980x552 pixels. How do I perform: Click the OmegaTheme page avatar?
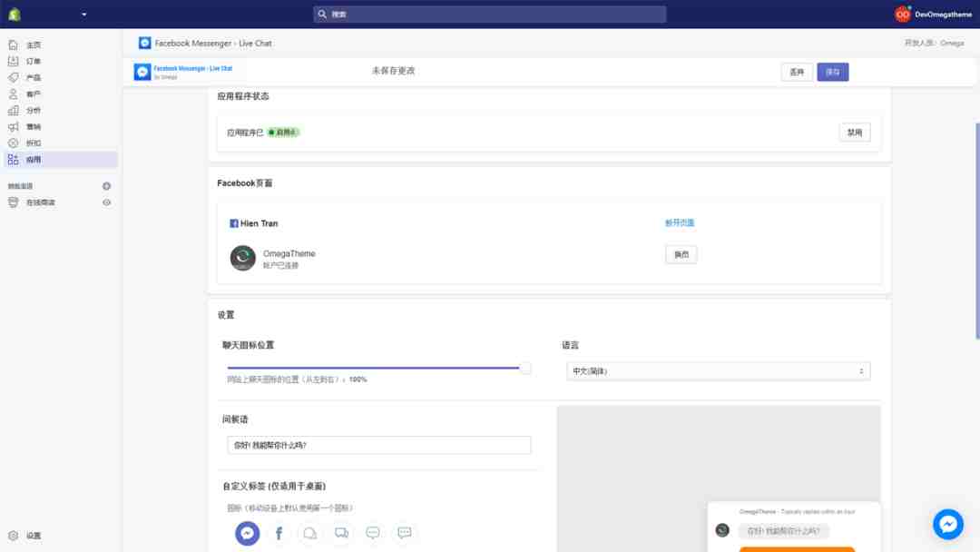point(242,258)
